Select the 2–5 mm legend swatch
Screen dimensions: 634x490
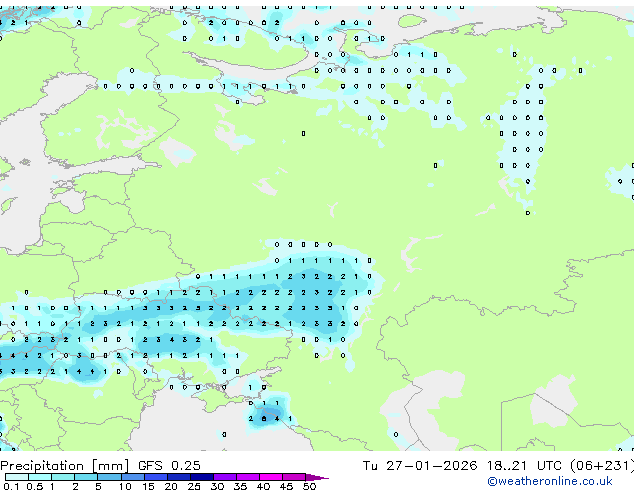[x=86, y=477]
